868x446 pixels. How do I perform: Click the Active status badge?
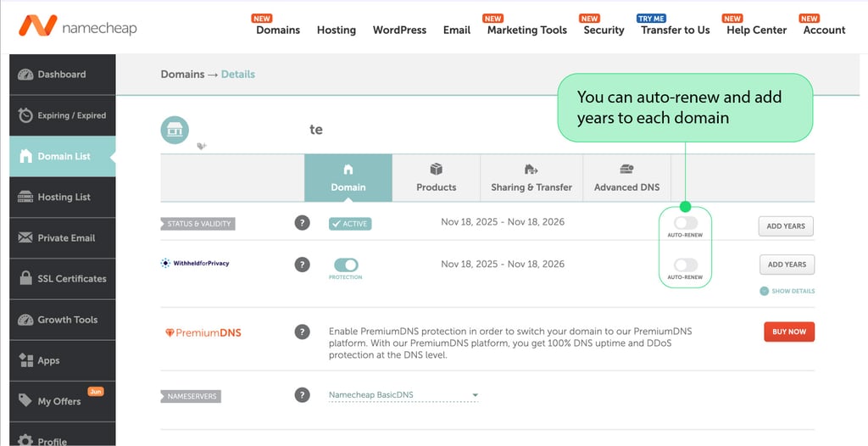(x=350, y=224)
